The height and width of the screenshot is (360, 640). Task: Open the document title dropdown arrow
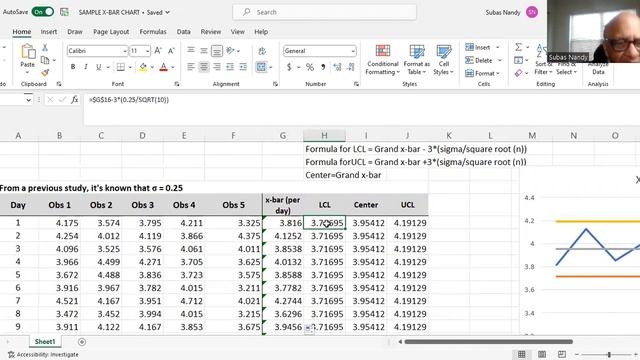(167, 12)
